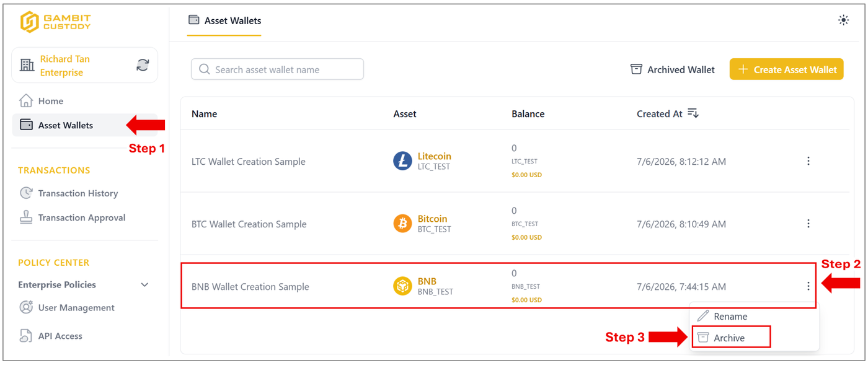868x368 pixels.
Task: Click the Transaction History clock icon
Action: tap(26, 193)
